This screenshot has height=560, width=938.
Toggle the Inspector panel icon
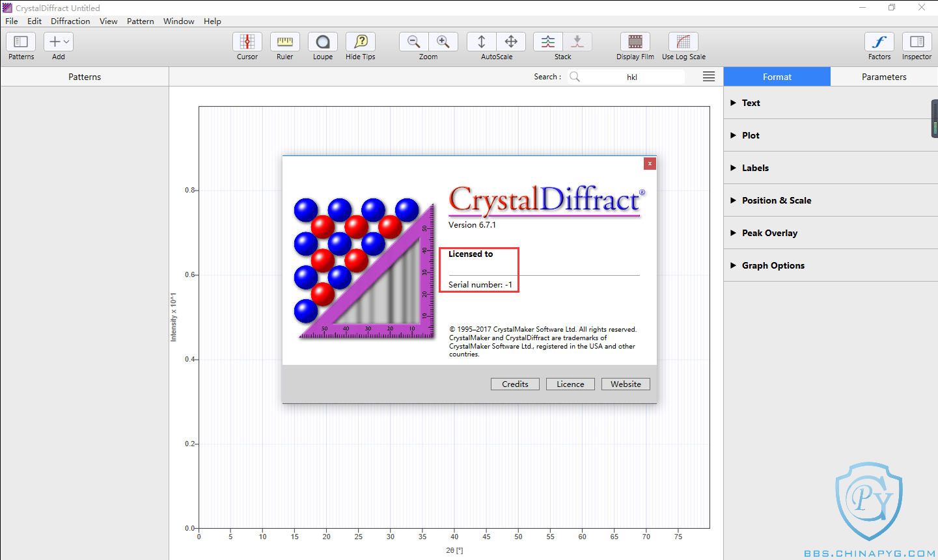coord(917,42)
